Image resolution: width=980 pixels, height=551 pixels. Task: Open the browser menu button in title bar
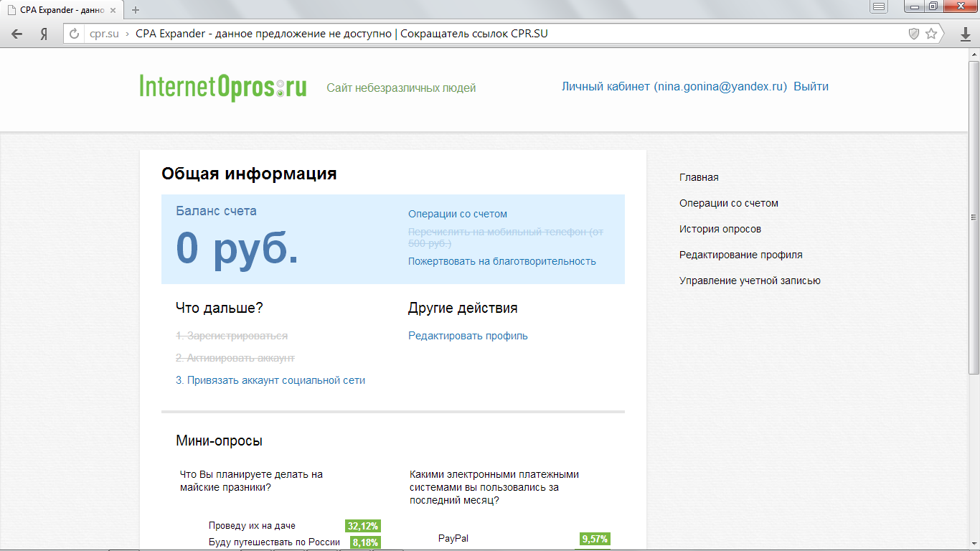(880, 6)
